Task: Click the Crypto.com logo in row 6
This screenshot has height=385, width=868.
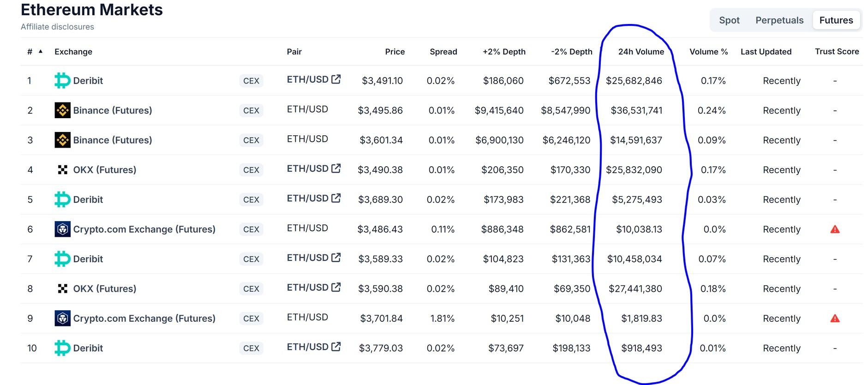Action: point(62,229)
